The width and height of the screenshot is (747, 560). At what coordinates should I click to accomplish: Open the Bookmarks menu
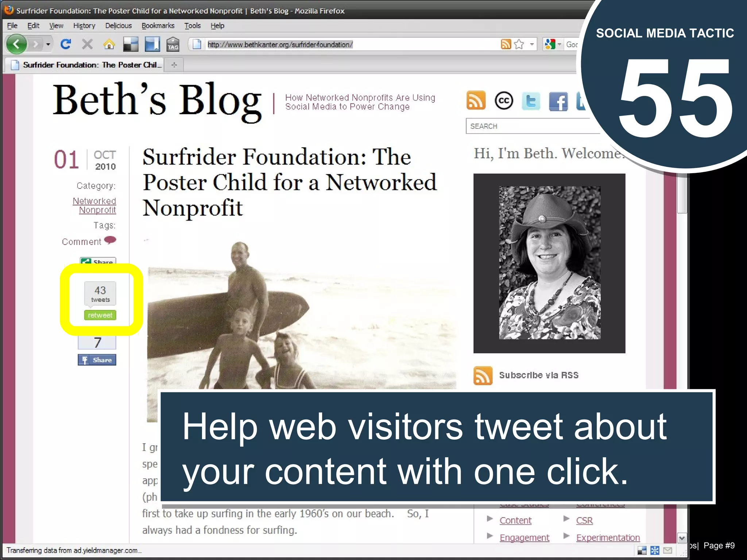(158, 26)
